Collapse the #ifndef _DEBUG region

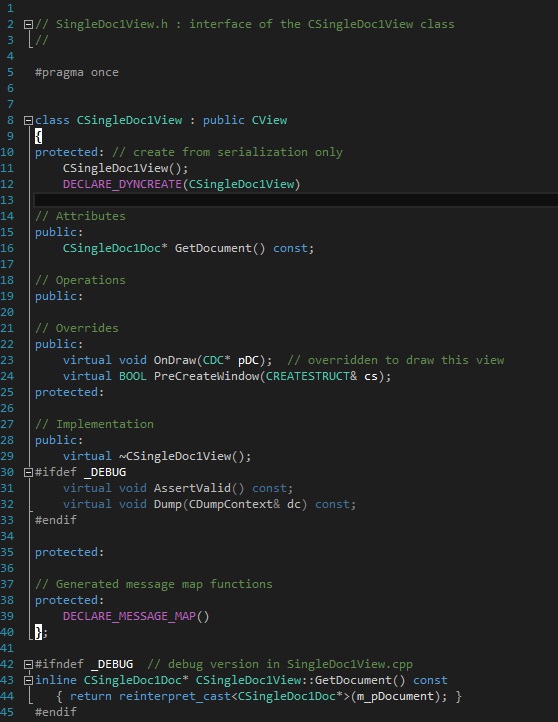pyautogui.click(x=28, y=664)
